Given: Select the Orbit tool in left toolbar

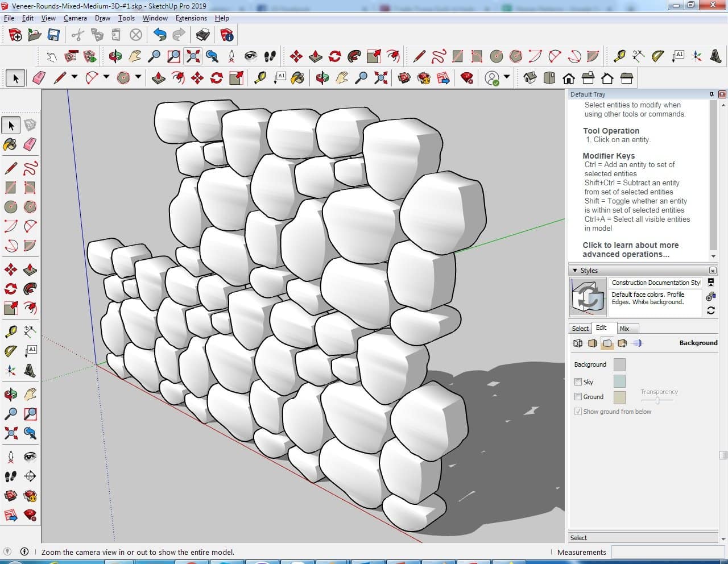Looking at the screenshot, I should coord(10,394).
